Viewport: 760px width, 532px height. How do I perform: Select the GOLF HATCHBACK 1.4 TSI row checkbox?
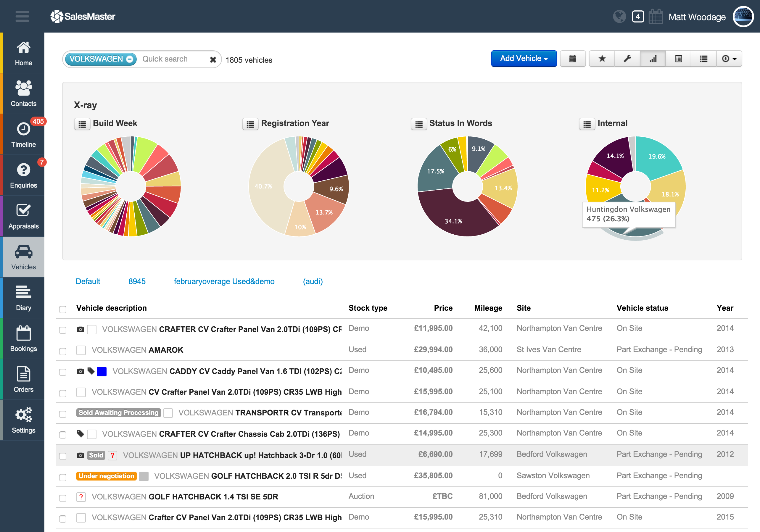point(62,498)
